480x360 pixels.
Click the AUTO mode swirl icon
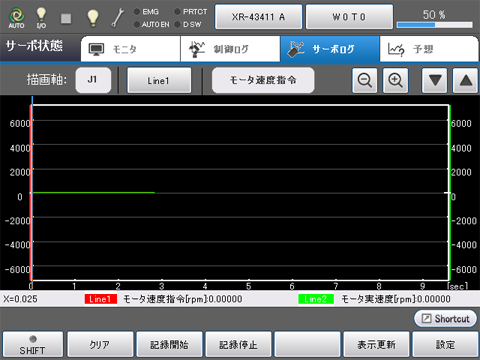(x=17, y=16)
